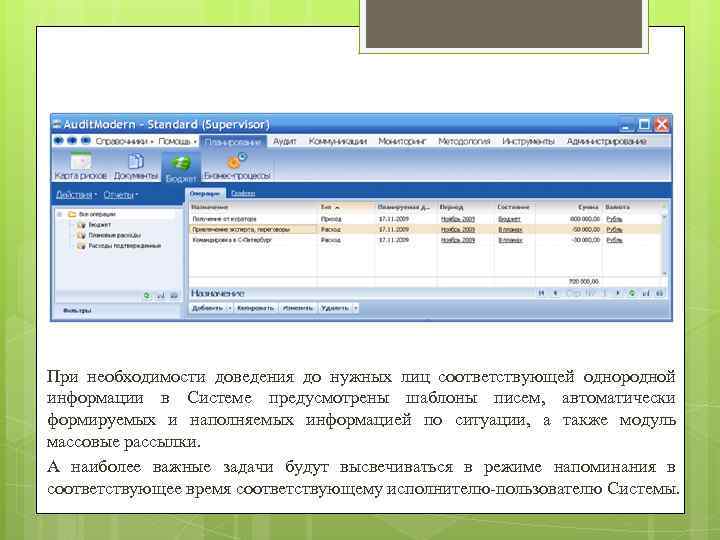Open the Коммуникации menu tab

pos(338,141)
